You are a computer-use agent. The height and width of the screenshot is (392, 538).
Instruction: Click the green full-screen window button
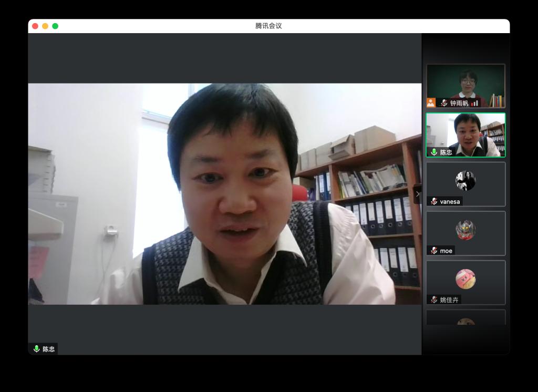point(55,26)
